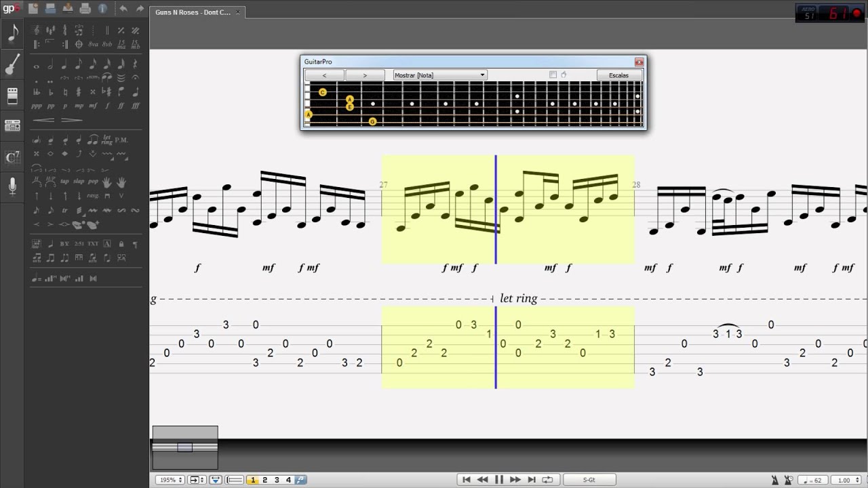Toggle the metronome
Image resolution: width=868 pixels, height=488 pixels.
(x=775, y=480)
